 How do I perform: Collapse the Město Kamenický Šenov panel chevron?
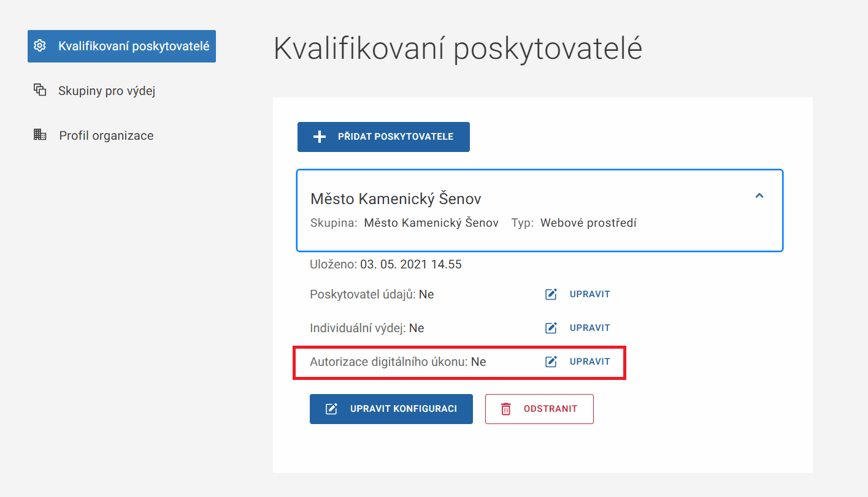tap(759, 196)
